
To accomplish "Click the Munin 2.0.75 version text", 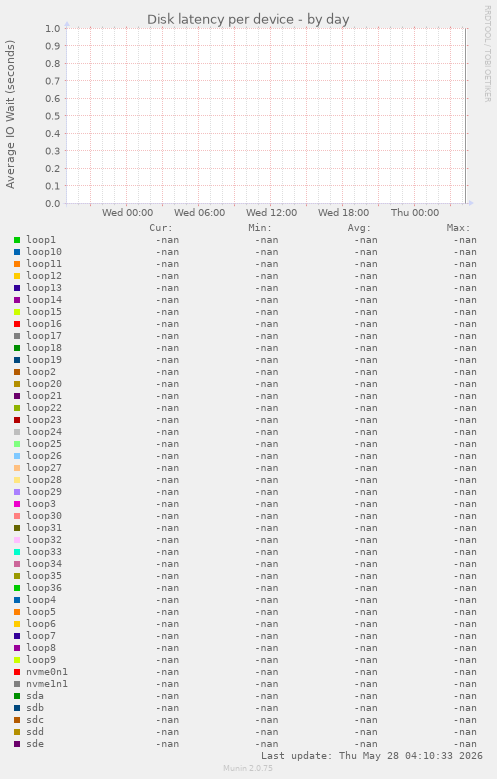I will point(248,768).
